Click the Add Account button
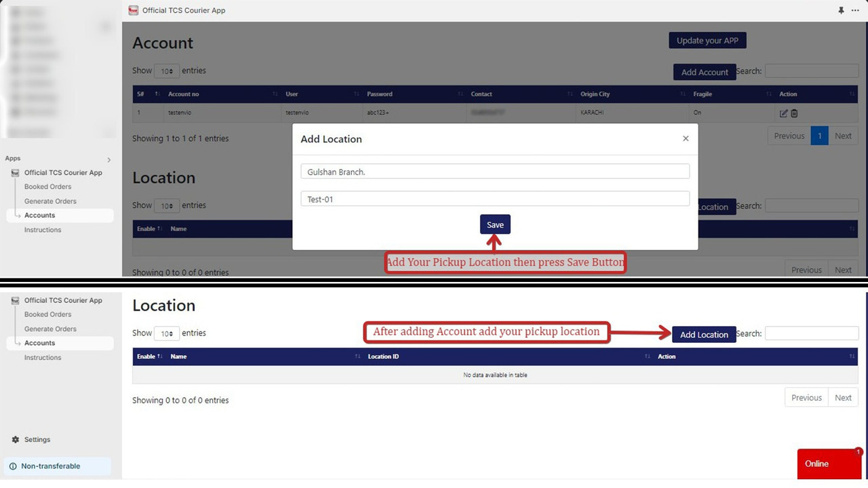The image size is (868, 488). [x=705, y=72]
